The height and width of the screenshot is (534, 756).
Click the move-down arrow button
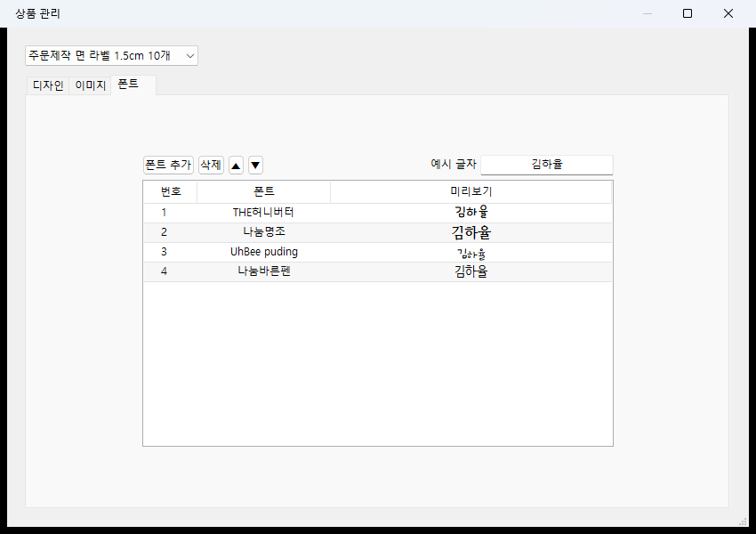coord(255,166)
